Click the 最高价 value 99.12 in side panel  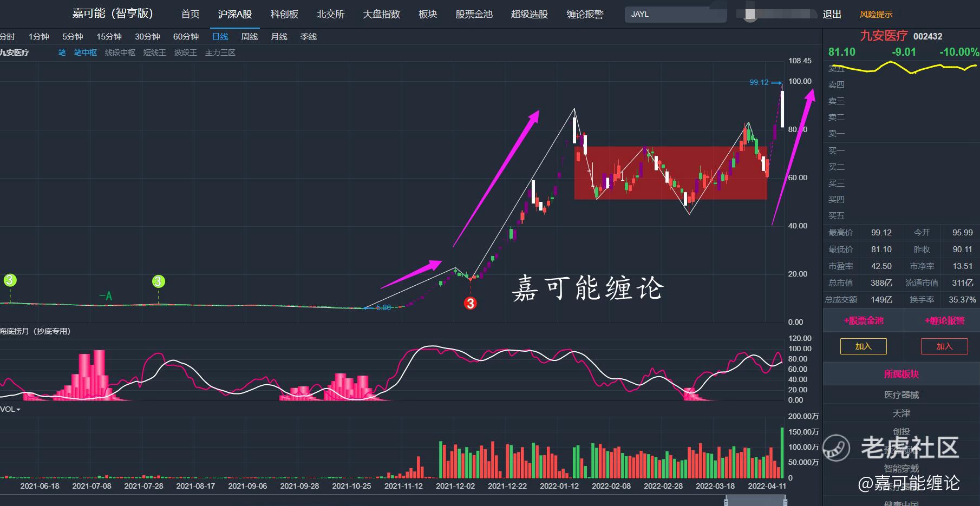pos(881,233)
